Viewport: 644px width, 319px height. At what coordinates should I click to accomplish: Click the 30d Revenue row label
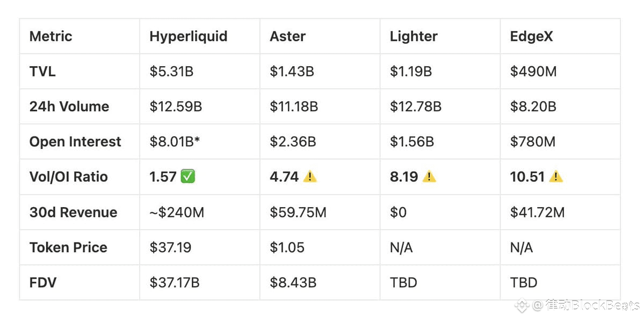[x=73, y=212]
